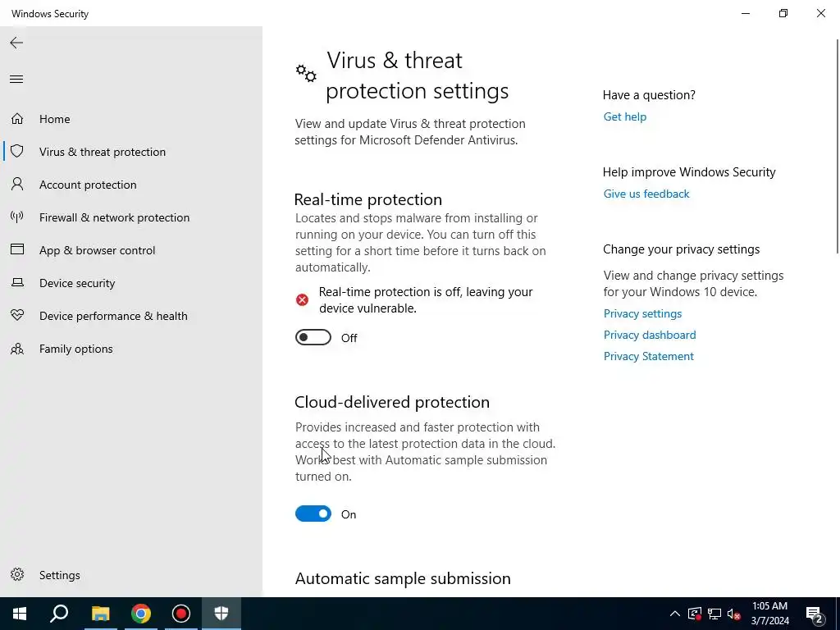Click the heart icon for Device health
The width and height of the screenshot is (840, 630).
coord(17,315)
